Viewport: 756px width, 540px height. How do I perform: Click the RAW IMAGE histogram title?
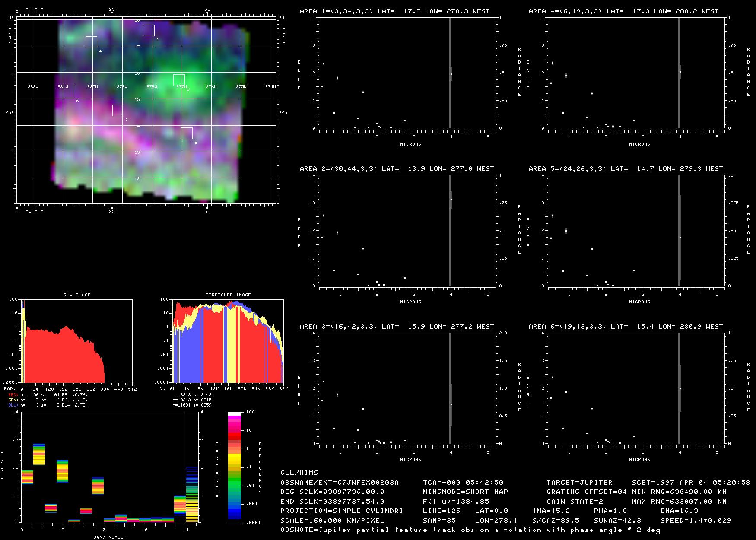77,295
